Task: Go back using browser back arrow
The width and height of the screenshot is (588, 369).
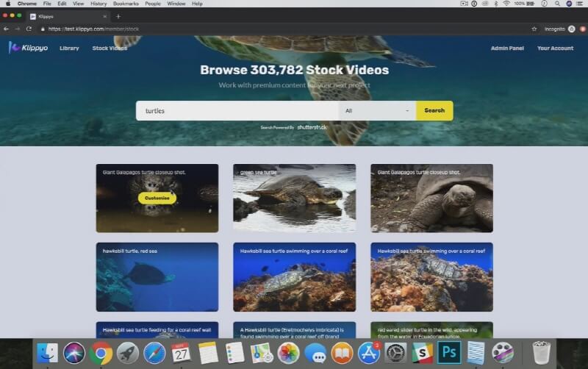Action: click(6, 29)
